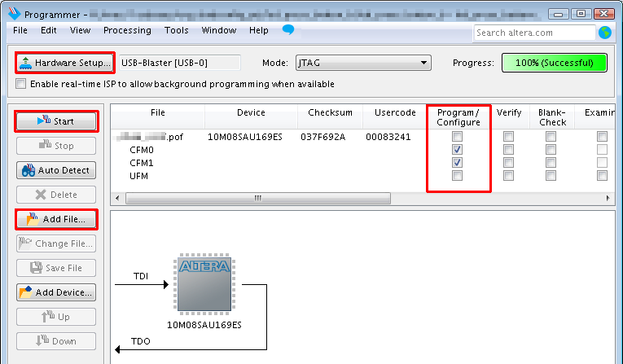623x364 pixels.
Task: Click the globe icon beside search box
Action: [604, 33]
